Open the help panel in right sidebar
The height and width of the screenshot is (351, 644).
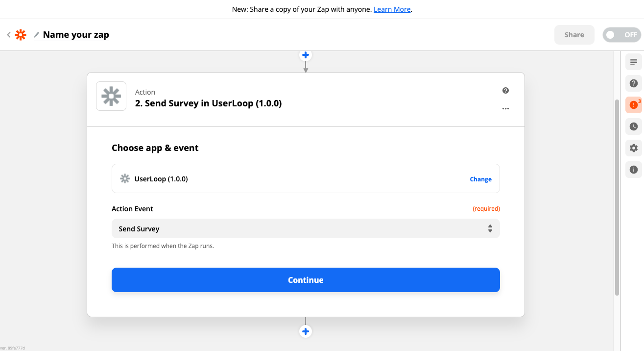[634, 83]
